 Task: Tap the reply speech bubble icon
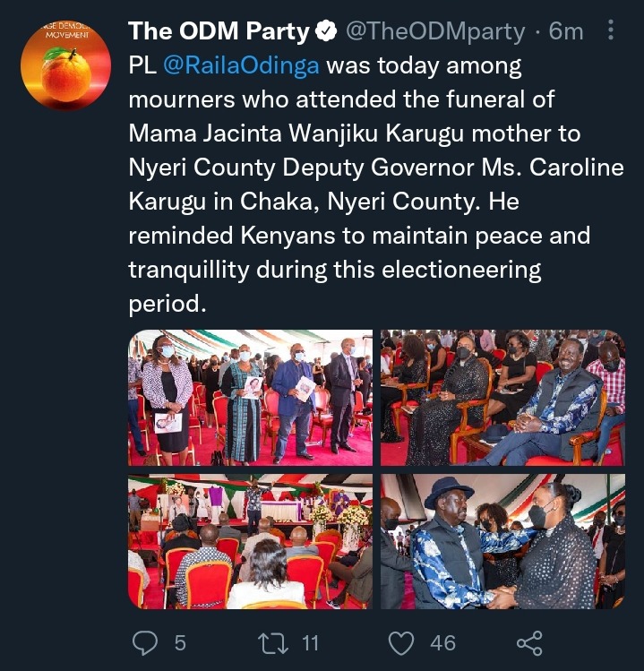coord(145,642)
